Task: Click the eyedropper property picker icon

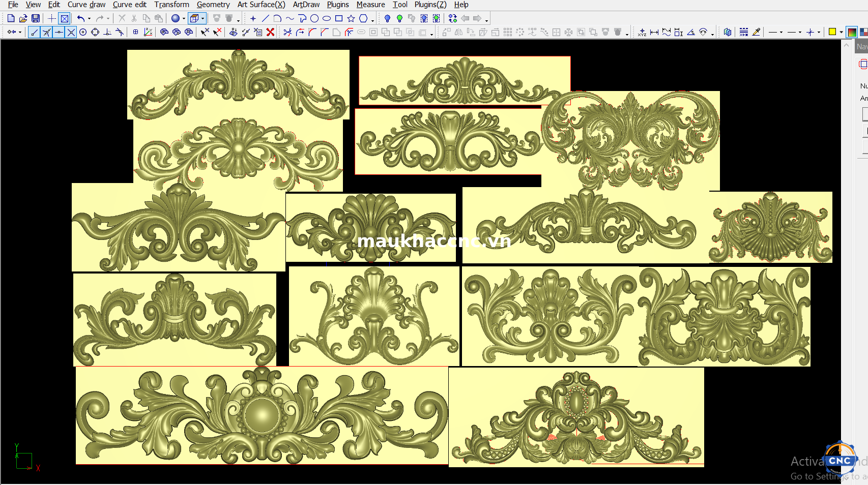Action: tap(757, 32)
